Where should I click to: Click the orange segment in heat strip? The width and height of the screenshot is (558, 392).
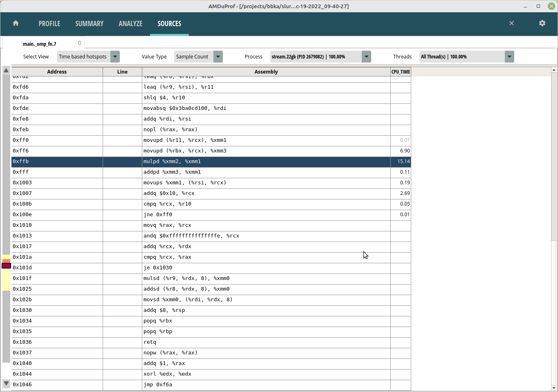tap(6, 261)
